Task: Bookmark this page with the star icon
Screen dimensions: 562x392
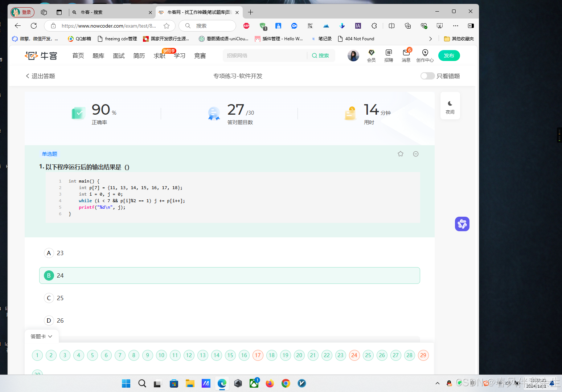Action: (x=167, y=26)
